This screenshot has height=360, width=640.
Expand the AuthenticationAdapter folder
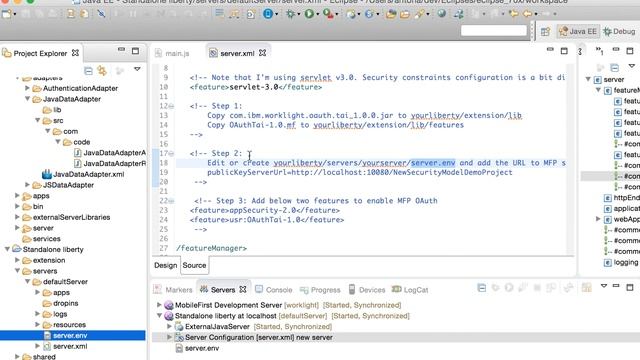(x=27, y=88)
